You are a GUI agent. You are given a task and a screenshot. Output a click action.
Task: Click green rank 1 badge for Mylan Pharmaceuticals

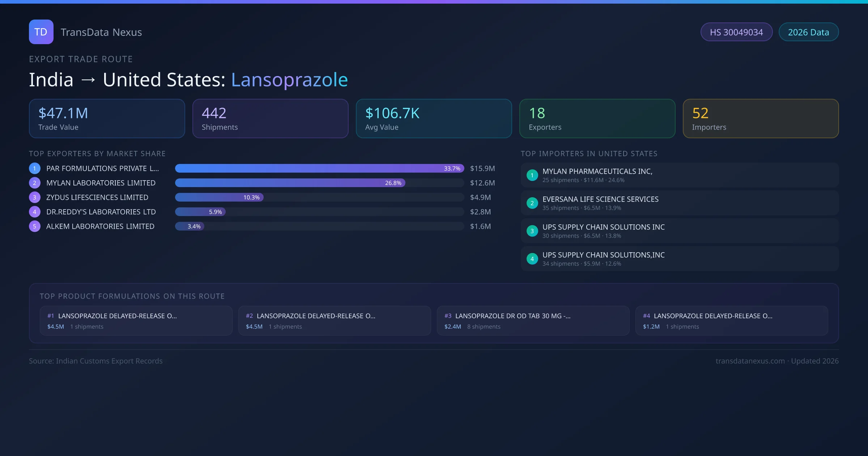point(532,175)
